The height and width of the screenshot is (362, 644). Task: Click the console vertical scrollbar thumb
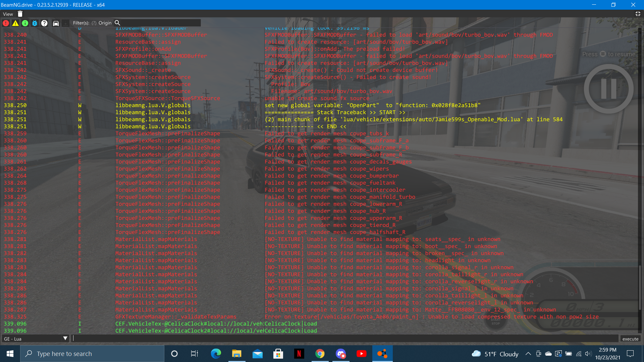[640, 288]
